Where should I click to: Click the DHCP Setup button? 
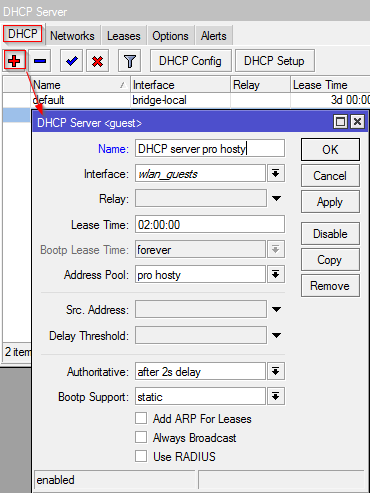click(274, 61)
